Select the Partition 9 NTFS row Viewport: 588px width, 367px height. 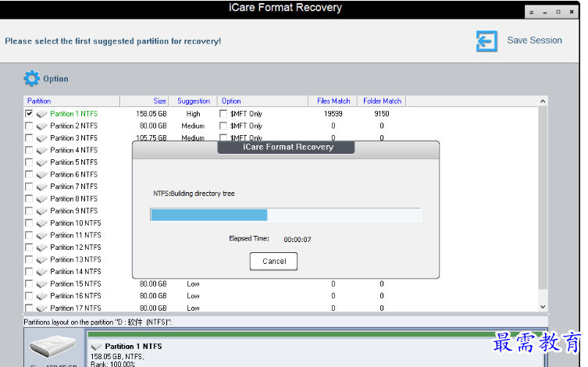(74, 211)
